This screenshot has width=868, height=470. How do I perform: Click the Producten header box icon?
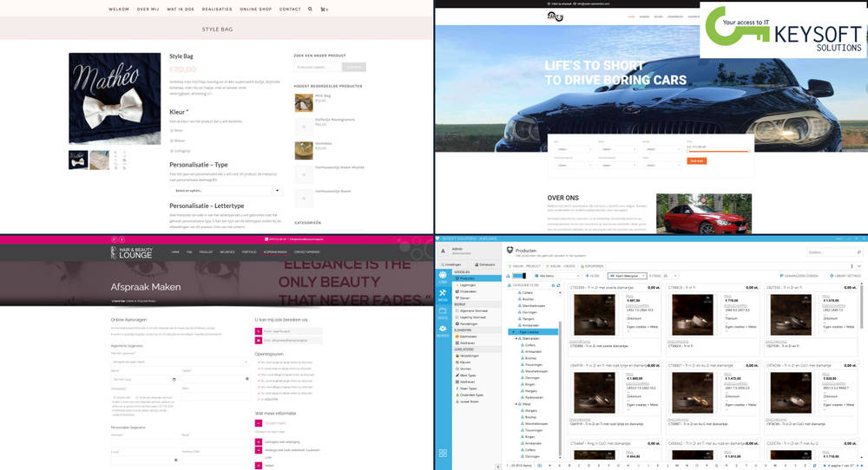tap(510, 251)
